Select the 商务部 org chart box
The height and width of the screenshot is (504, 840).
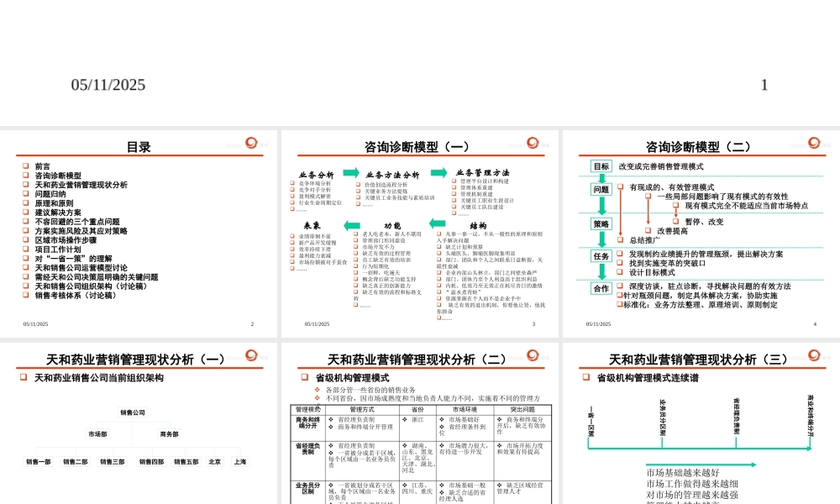(170, 433)
